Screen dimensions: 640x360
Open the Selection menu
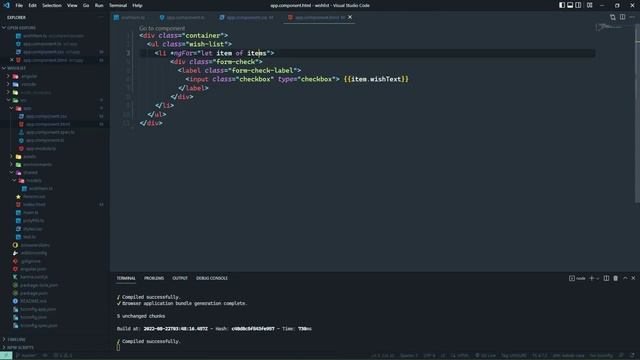pyautogui.click(x=52, y=5)
